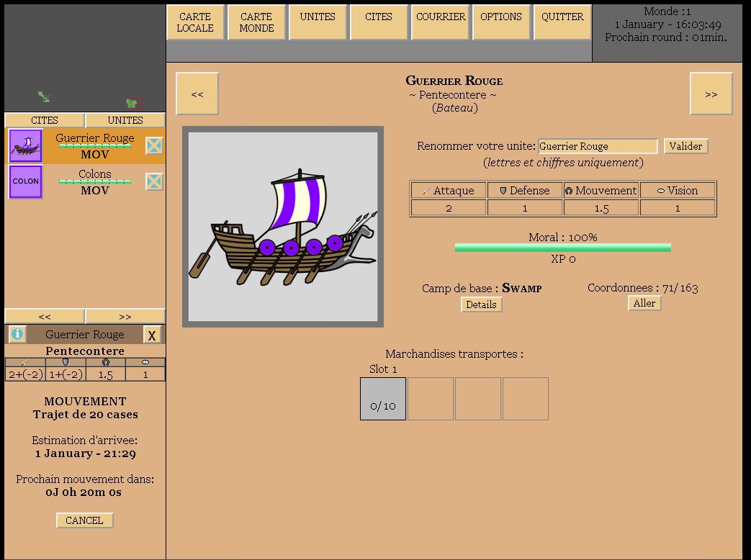Click the unit marker on minimap
751x560 pixels.
pyautogui.click(x=134, y=102)
